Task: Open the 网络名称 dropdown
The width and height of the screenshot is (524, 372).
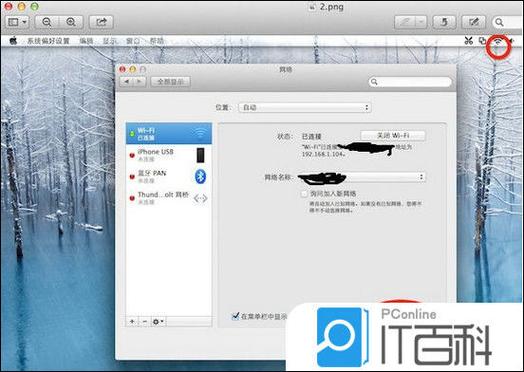Action: pos(363,177)
